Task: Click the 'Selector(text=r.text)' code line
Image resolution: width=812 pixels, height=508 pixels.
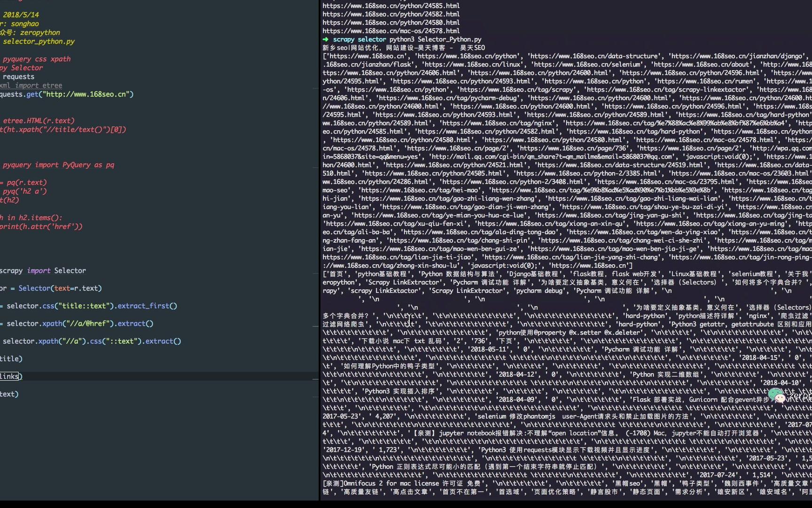Action: [x=51, y=288]
